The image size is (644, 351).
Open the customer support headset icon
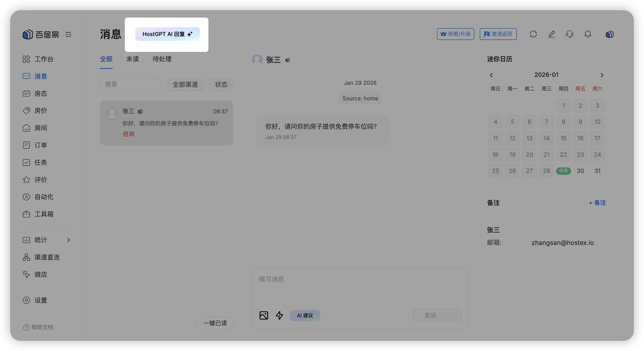point(569,34)
